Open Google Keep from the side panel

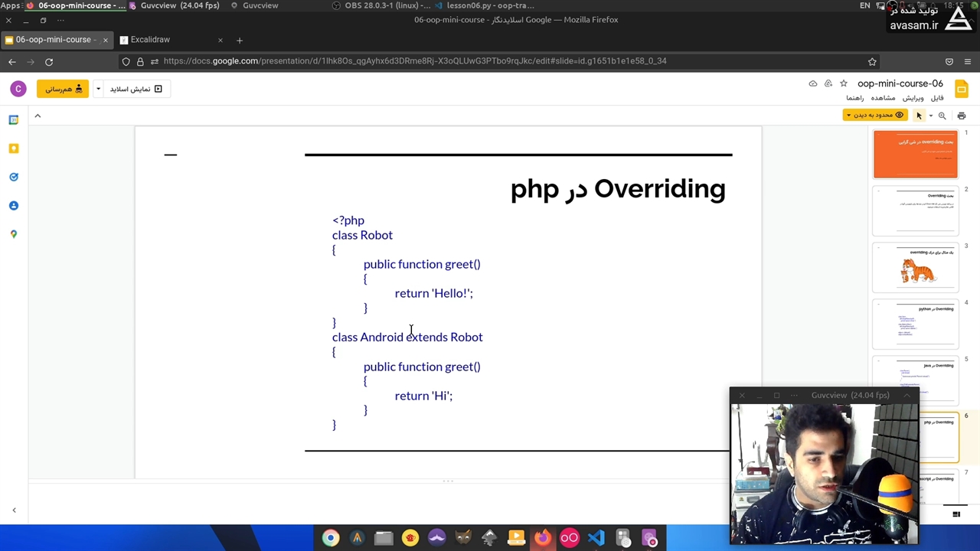coord(14,148)
